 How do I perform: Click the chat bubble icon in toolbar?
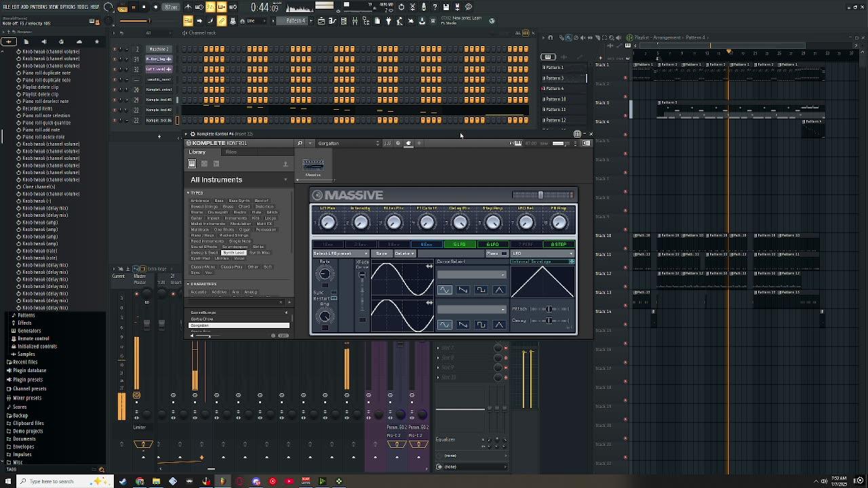click(469, 7)
